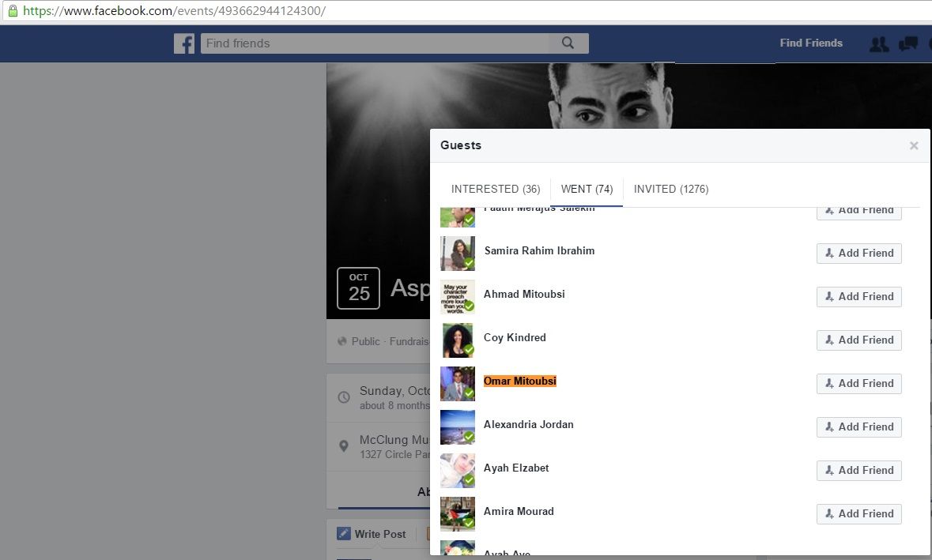Add Friend for Samira Rahim Ibrahim
932x560 pixels.
858,253
